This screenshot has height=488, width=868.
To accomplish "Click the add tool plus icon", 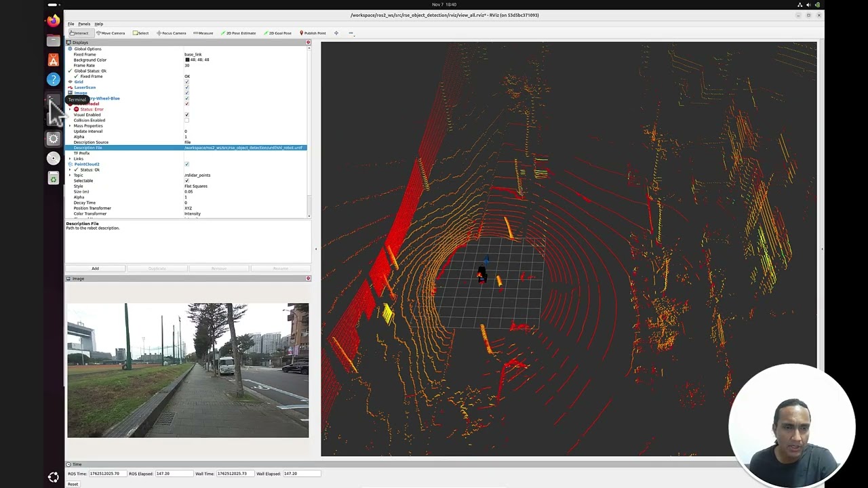I will coord(336,33).
